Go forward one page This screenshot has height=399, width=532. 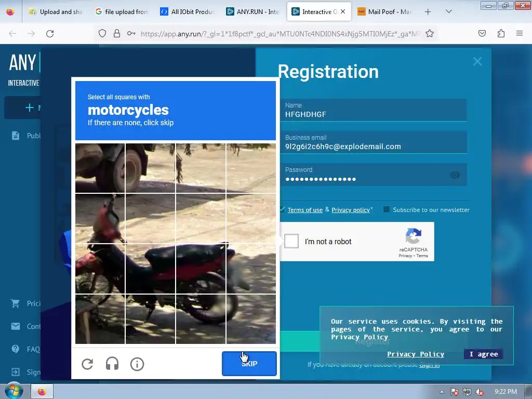click(x=31, y=34)
